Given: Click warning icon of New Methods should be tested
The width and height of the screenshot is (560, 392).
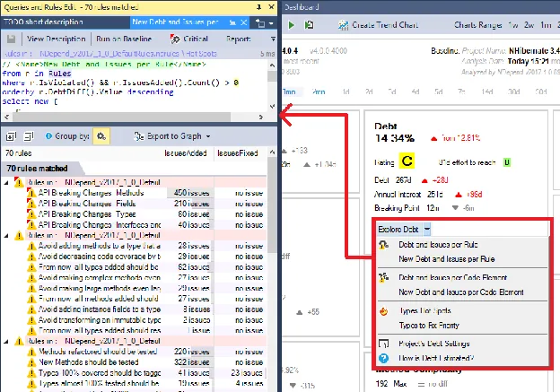Looking at the screenshot, I should click(x=31, y=362).
